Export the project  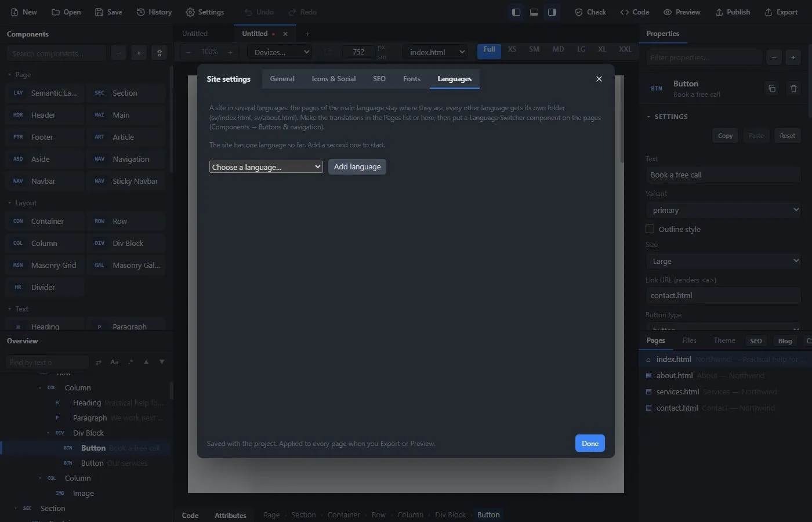[781, 12]
